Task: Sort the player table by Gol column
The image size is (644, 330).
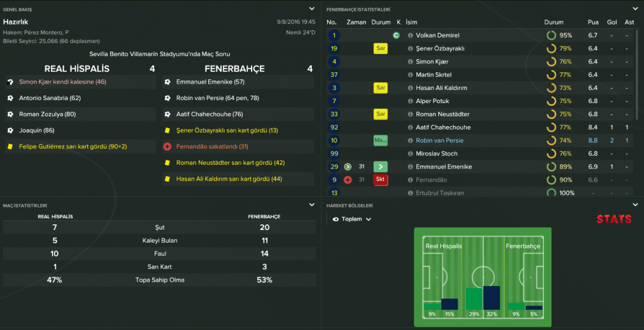Action: (611, 23)
